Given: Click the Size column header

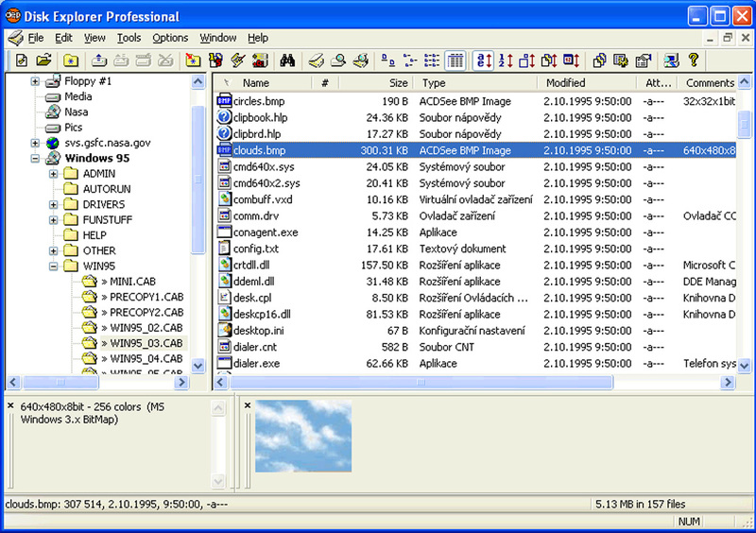Looking at the screenshot, I should click(376, 83).
